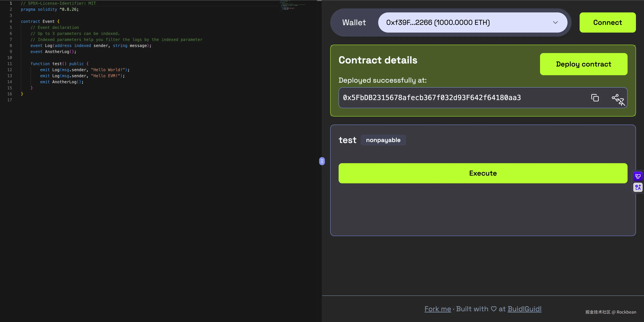
Task: Click the test function heading
Action: coord(347,140)
